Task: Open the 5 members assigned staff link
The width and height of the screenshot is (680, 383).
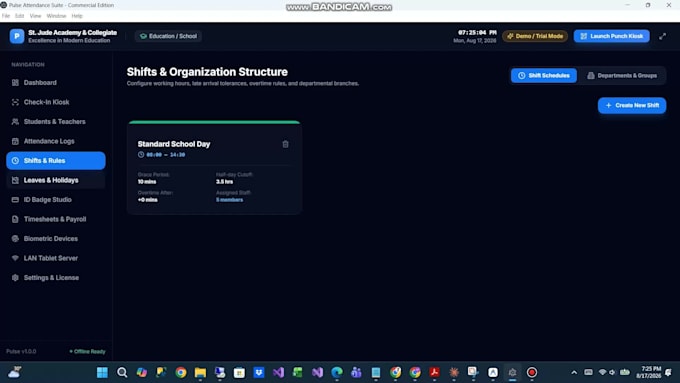Action: point(229,200)
